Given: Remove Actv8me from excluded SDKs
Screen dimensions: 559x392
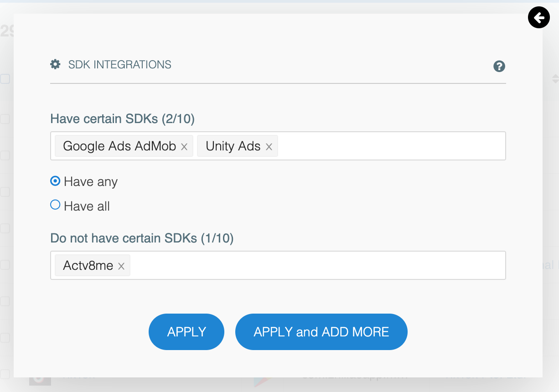Looking at the screenshot, I should pyautogui.click(x=121, y=265).
